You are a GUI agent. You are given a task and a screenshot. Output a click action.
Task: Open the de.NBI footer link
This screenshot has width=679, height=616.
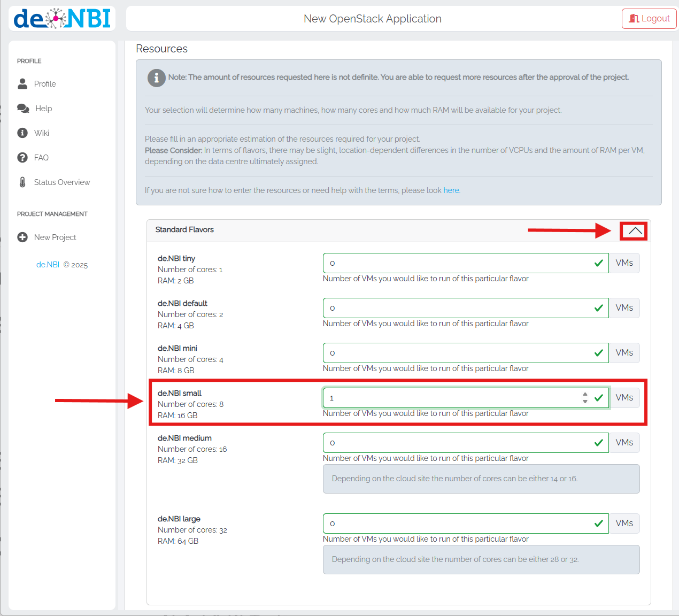48,265
